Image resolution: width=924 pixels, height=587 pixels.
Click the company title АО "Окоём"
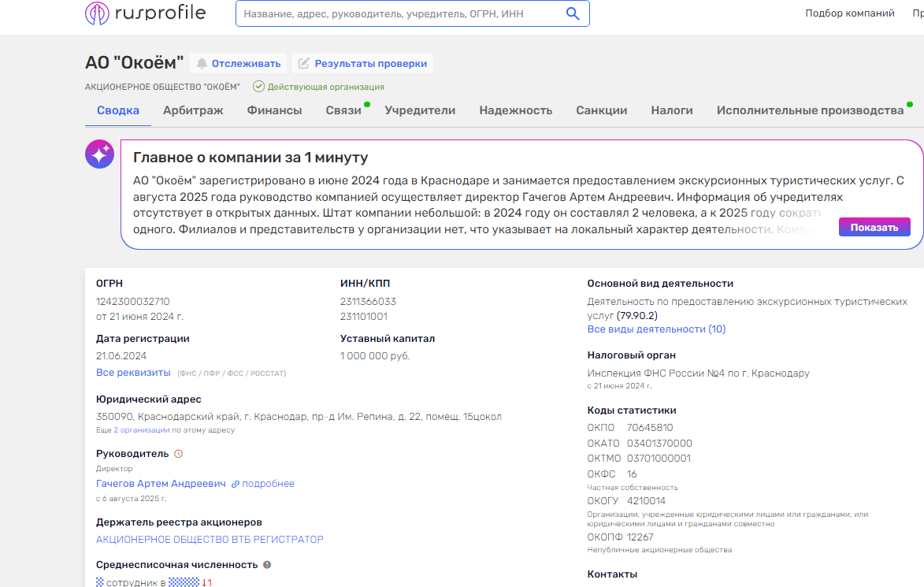[x=135, y=62]
